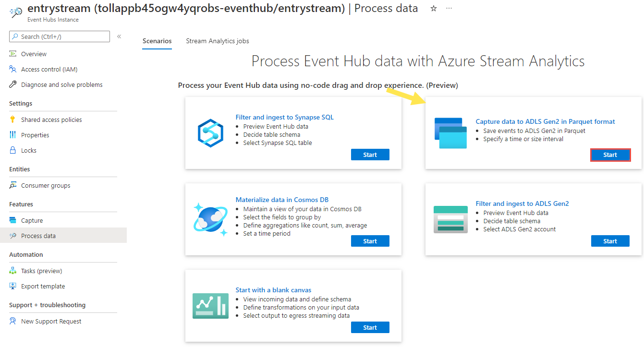644x347 pixels.
Task: Click 'Select output to egress streaming data' text
Action: point(296,315)
